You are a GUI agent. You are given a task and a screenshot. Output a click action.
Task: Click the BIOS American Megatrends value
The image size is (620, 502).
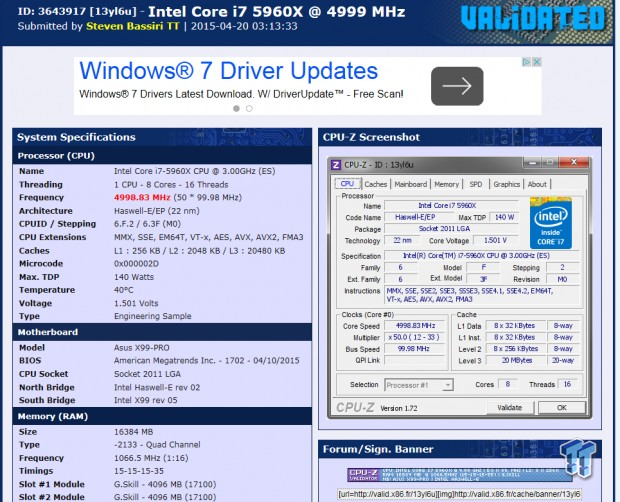[x=207, y=360]
